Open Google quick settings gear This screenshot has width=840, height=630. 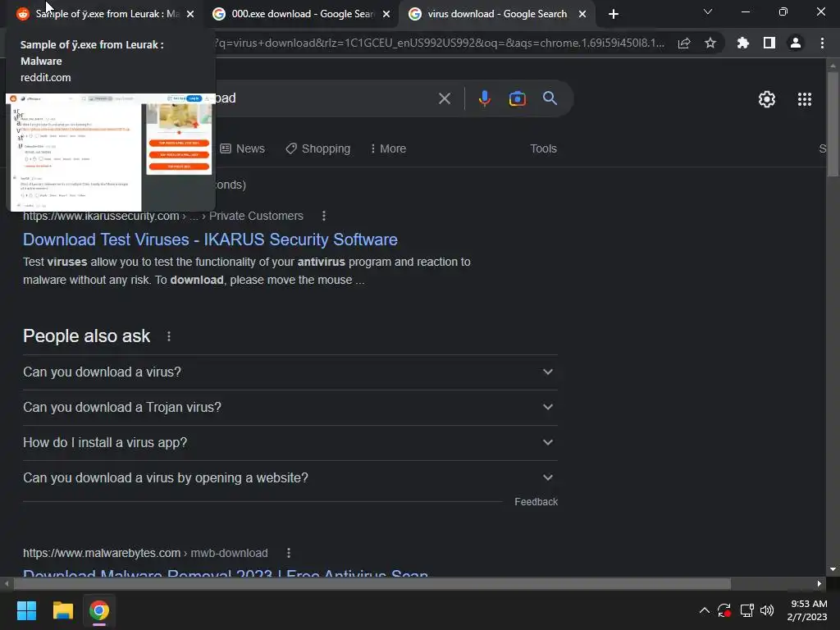coord(767,99)
